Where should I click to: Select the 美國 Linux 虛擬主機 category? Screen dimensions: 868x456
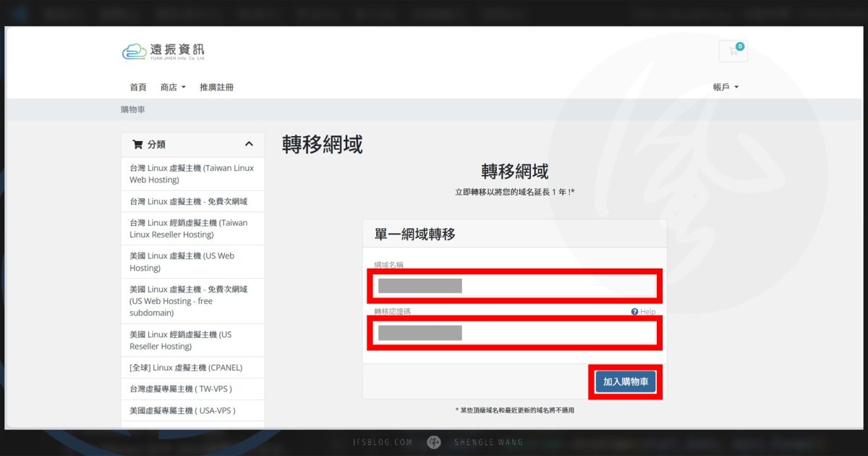click(192, 261)
